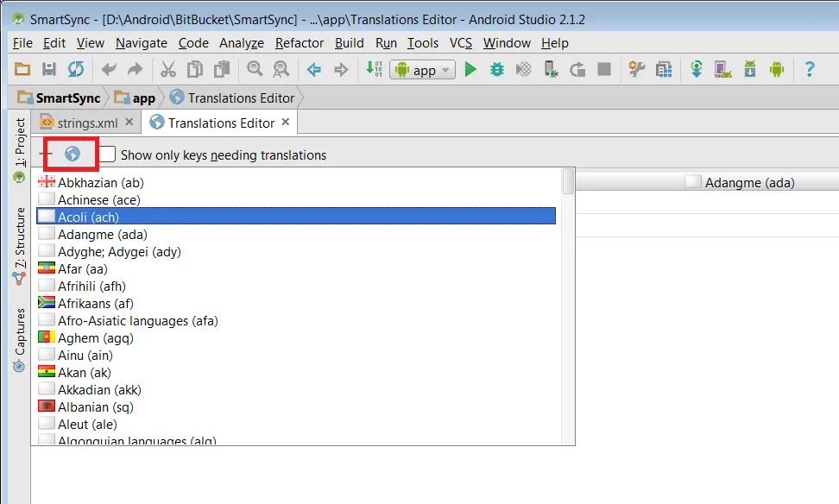Open Android Device Monitor icon
The height and width of the screenshot is (504, 839).
777,69
